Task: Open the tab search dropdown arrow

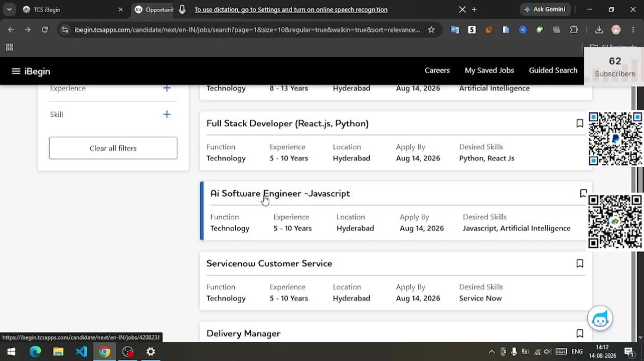Action: (9, 10)
